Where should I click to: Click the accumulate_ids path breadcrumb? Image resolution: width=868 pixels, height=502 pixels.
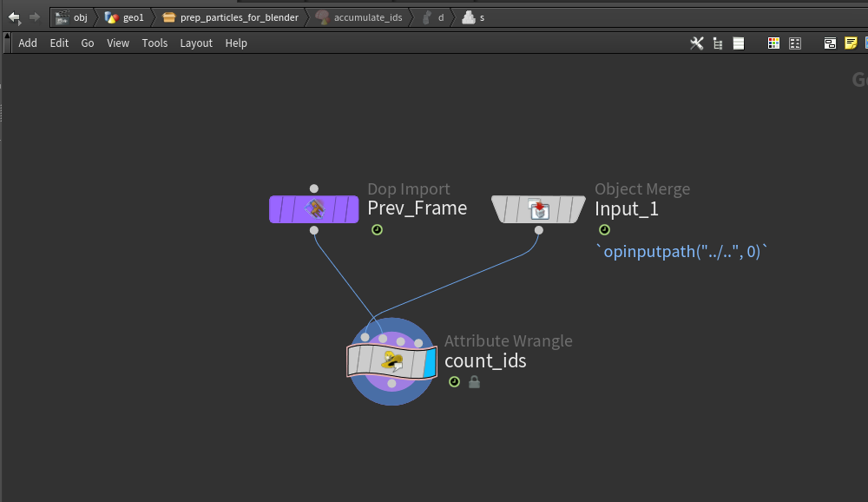pos(358,17)
